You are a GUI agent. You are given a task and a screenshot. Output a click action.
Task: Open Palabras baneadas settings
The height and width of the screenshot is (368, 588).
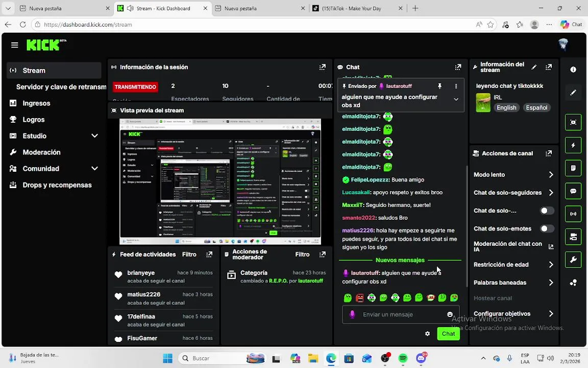513,283
